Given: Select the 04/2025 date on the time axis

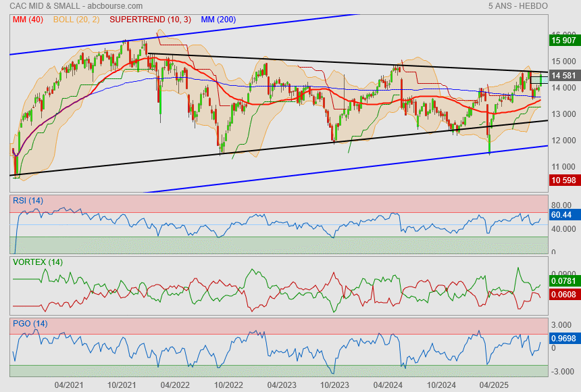Looking at the screenshot, I should (x=494, y=385).
